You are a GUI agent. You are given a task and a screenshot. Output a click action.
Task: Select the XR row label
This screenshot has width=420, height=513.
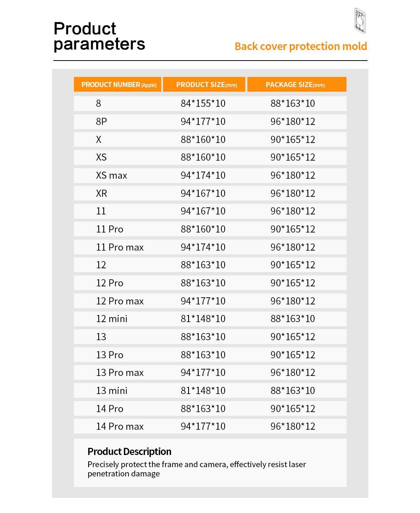pos(101,193)
